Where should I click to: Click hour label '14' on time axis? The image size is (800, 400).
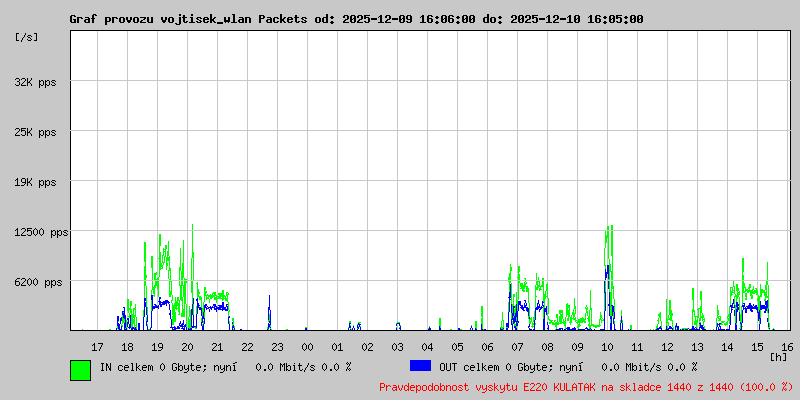point(727,347)
